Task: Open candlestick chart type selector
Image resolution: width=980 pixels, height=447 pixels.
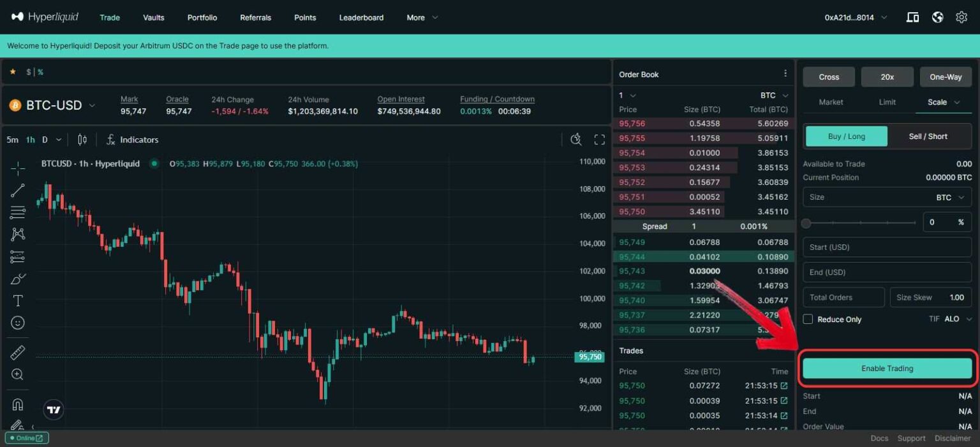Action: (82, 140)
